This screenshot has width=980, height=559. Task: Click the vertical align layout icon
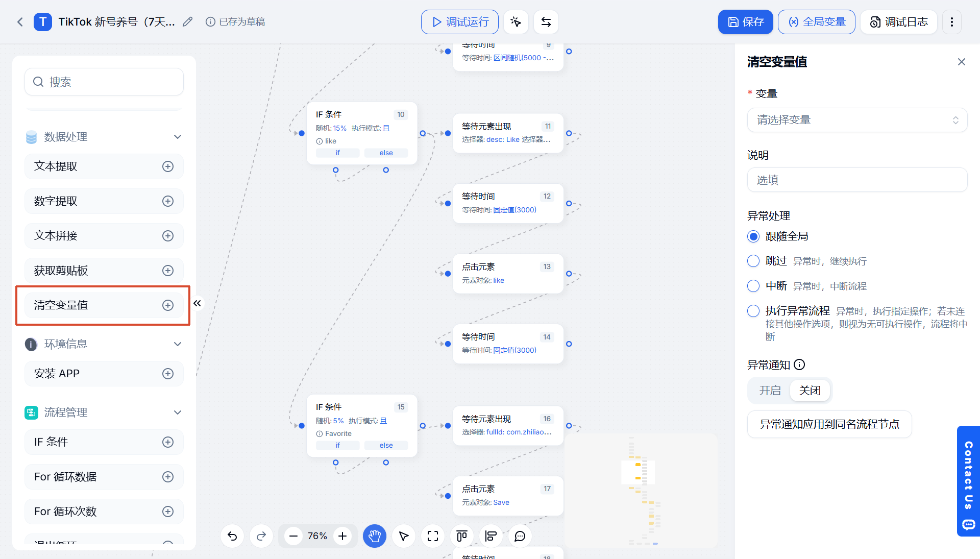click(x=462, y=536)
